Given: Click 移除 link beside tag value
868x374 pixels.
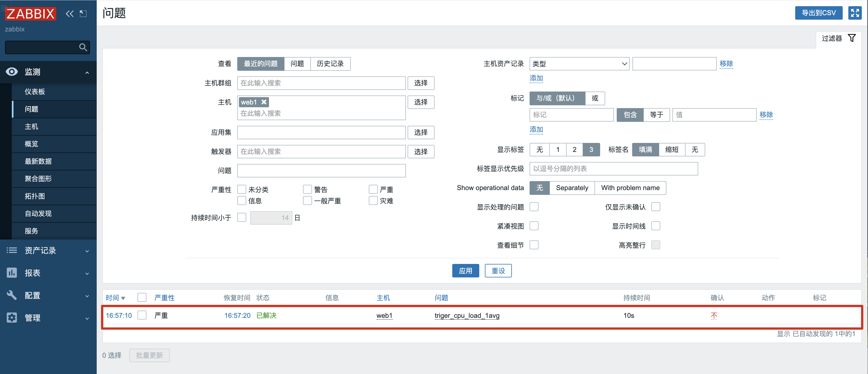Looking at the screenshot, I should (x=766, y=115).
